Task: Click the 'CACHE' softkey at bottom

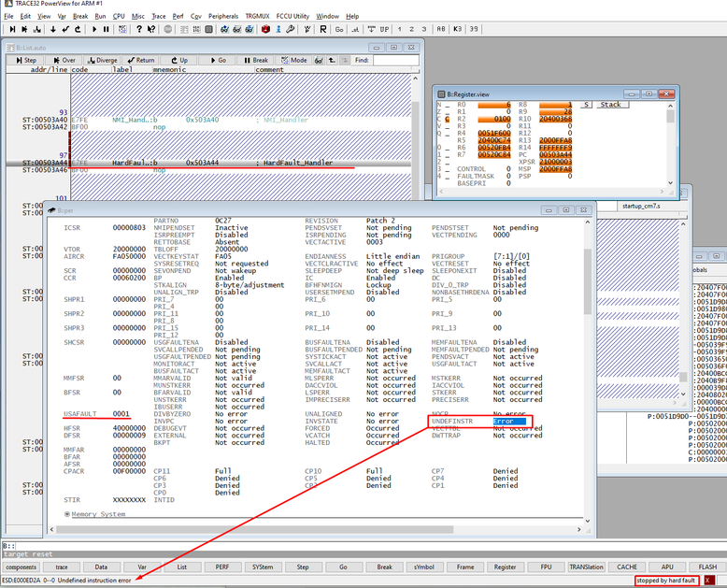Action: (627, 567)
